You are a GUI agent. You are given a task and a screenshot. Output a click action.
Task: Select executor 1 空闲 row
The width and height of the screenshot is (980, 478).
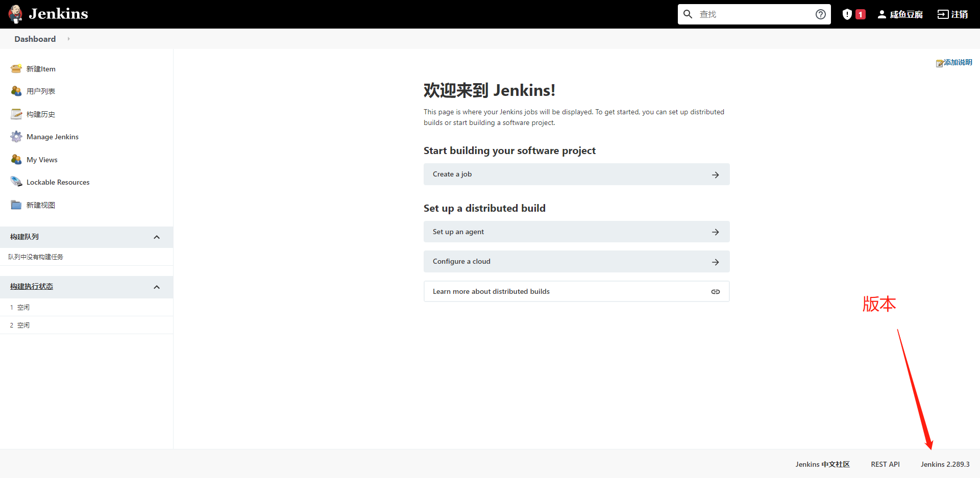tap(86, 307)
